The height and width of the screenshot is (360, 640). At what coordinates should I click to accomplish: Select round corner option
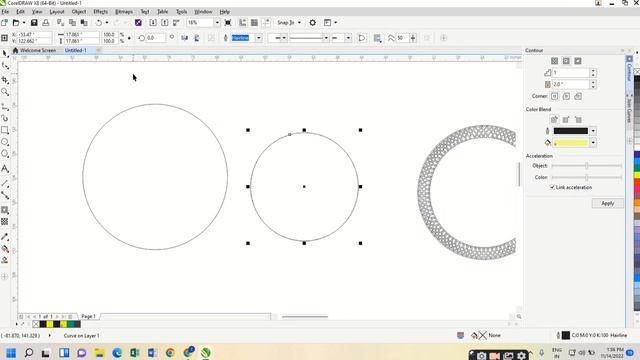tap(566, 96)
